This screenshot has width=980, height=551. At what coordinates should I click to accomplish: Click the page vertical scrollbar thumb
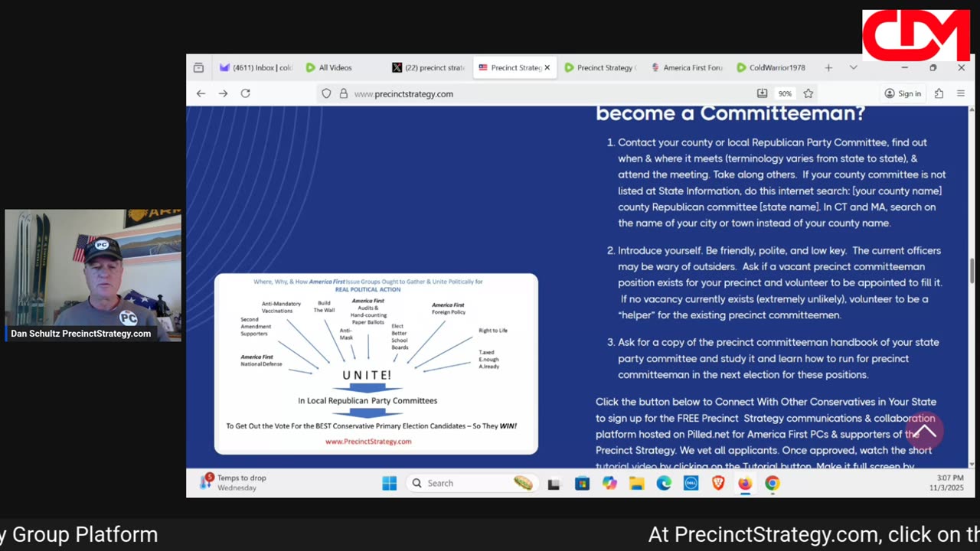[972, 269]
